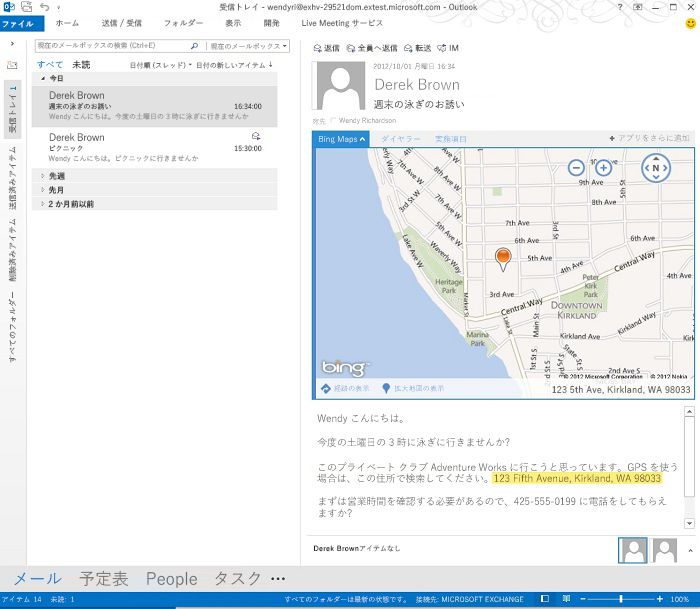Viewport: 700px width, 609px height.
Task: Zoom in the map with the plus button
Action: [603, 168]
